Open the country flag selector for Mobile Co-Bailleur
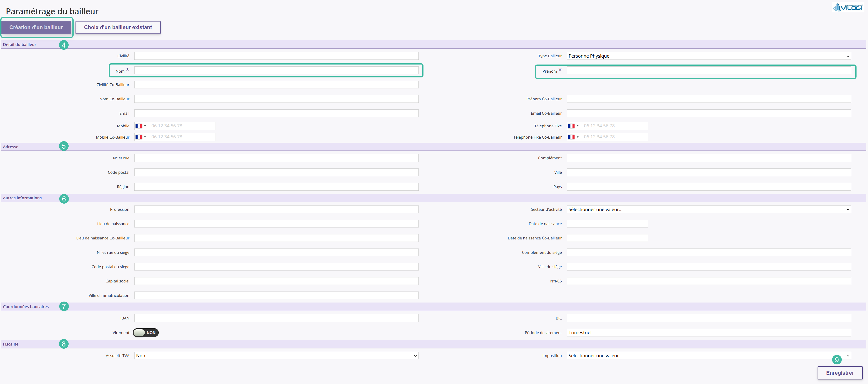868x384 pixels. pyautogui.click(x=141, y=137)
